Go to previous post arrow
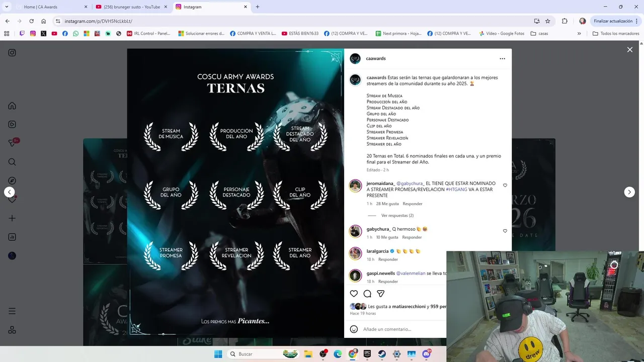 pyautogui.click(x=9, y=192)
